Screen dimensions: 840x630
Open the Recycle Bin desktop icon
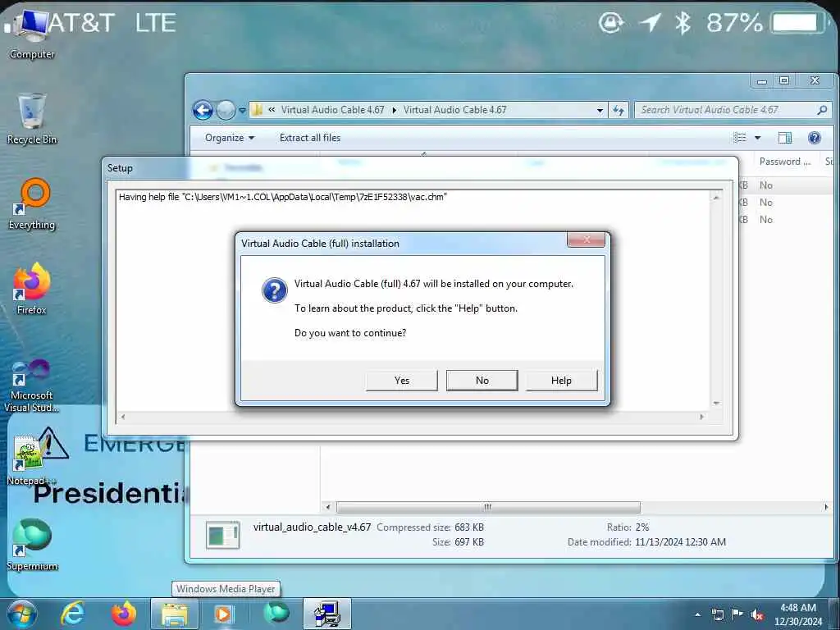(32, 119)
